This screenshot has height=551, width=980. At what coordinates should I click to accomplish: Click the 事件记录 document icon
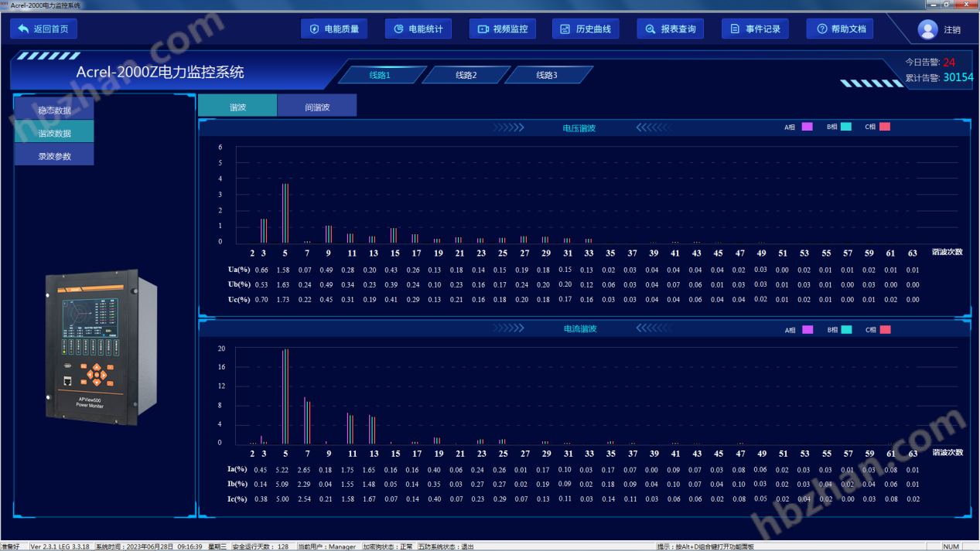tap(735, 29)
